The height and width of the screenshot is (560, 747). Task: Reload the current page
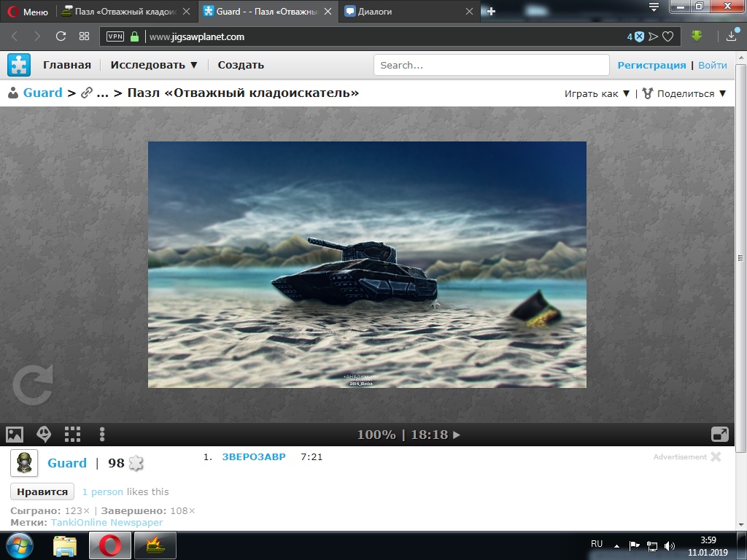tap(61, 36)
